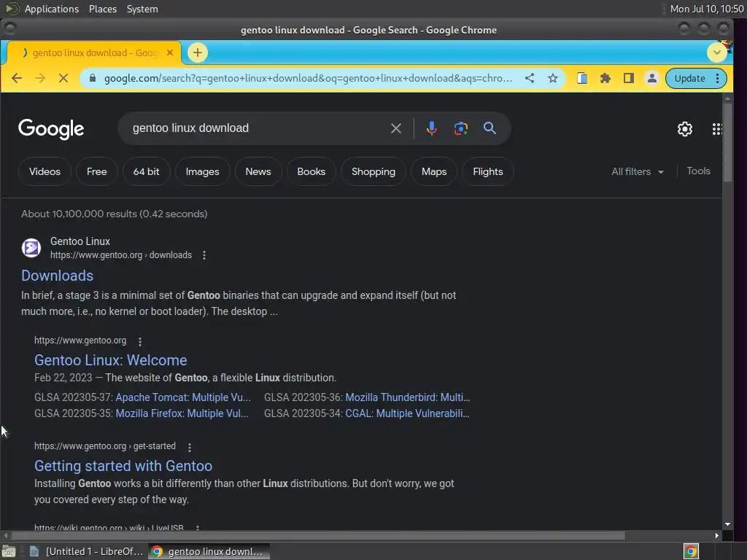Open the Places menu

[103, 9]
